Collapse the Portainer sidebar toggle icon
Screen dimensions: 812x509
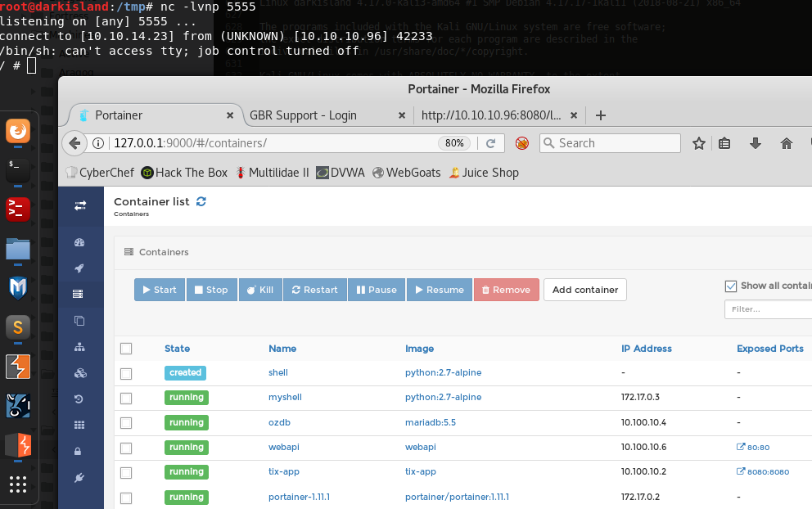point(80,206)
